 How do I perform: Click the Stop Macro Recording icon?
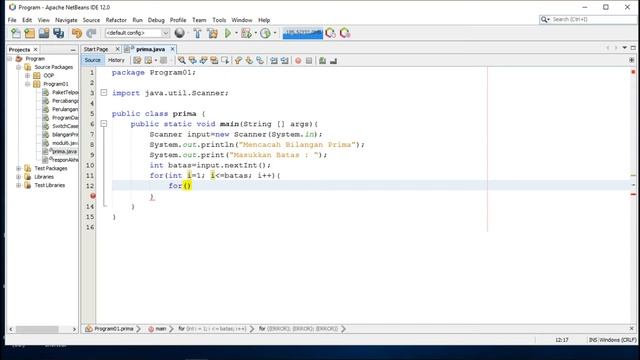pos(309,60)
